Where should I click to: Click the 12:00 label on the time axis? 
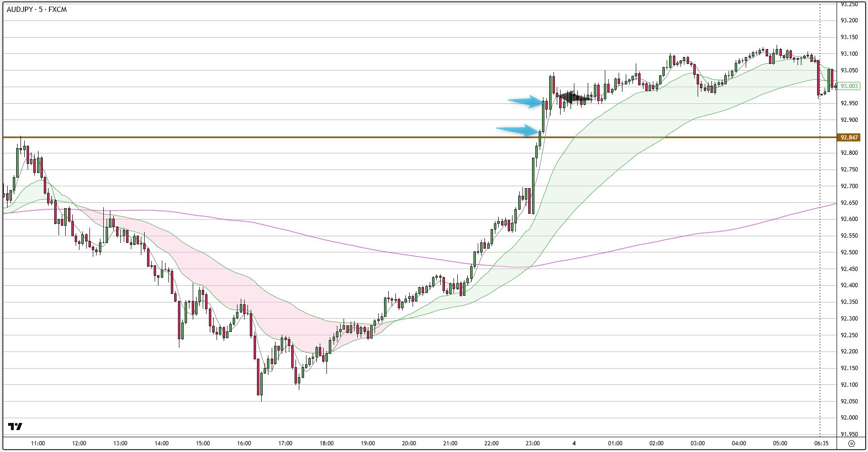pos(79,443)
